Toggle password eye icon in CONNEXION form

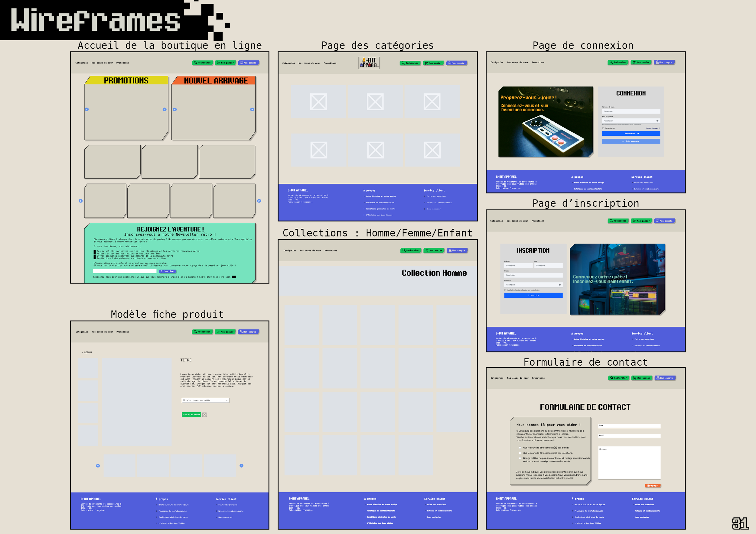click(657, 121)
